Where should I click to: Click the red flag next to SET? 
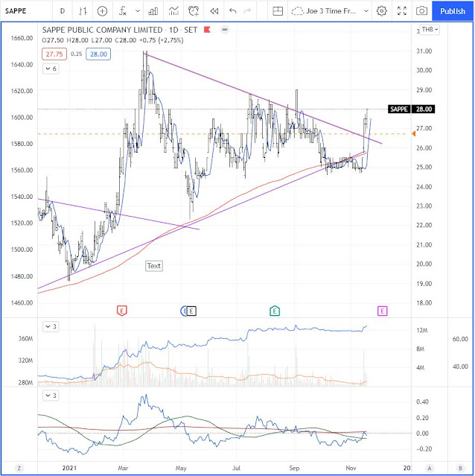207,30
